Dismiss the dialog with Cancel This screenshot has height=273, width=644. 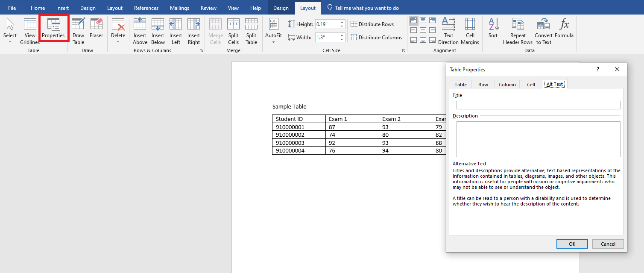(608, 244)
